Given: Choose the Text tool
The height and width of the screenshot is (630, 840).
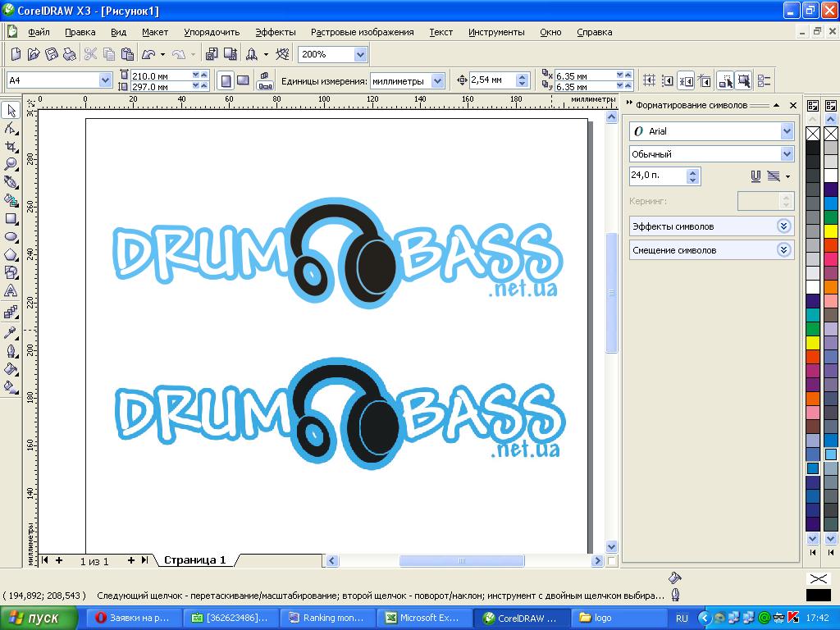Looking at the screenshot, I should coord(11,291).
